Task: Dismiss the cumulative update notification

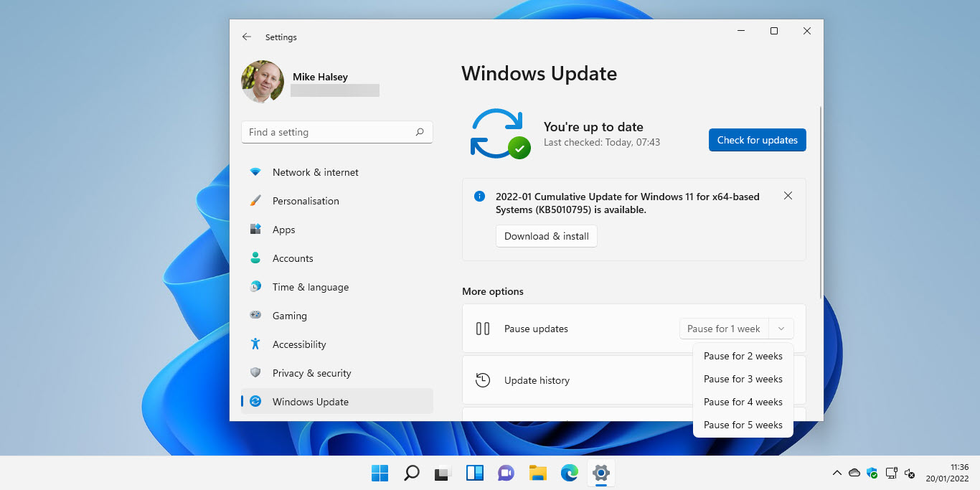Action: (788, 195)
